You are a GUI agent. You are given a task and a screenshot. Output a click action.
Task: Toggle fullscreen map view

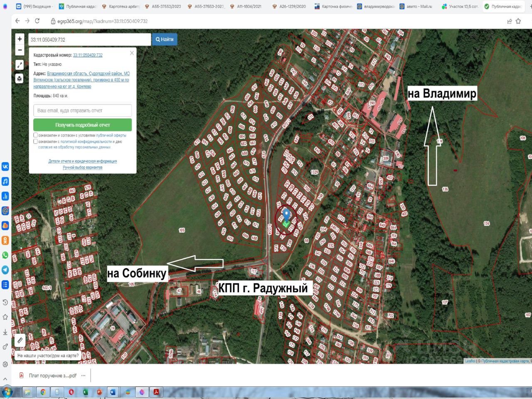pyautogui.click(x=20, y=65)
